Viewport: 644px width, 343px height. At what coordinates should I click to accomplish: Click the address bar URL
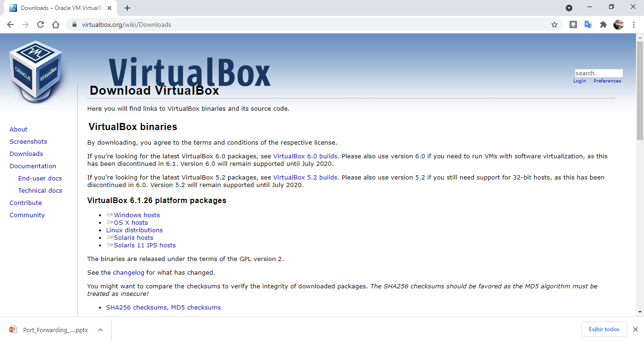126,24
